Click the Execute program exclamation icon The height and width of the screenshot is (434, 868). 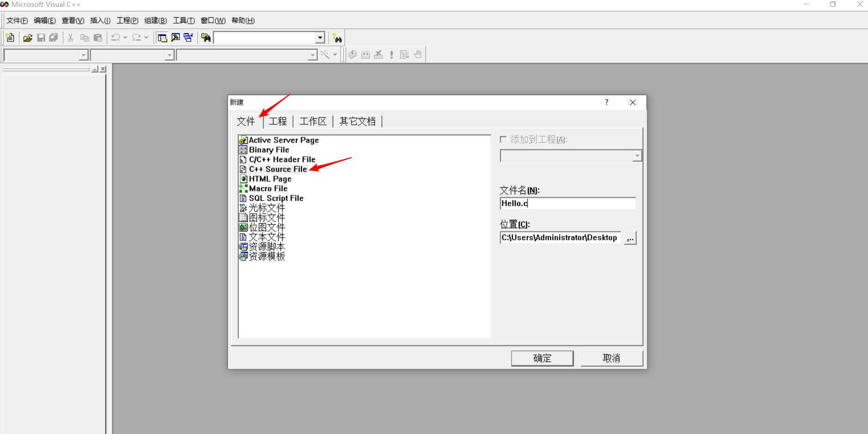391,55
